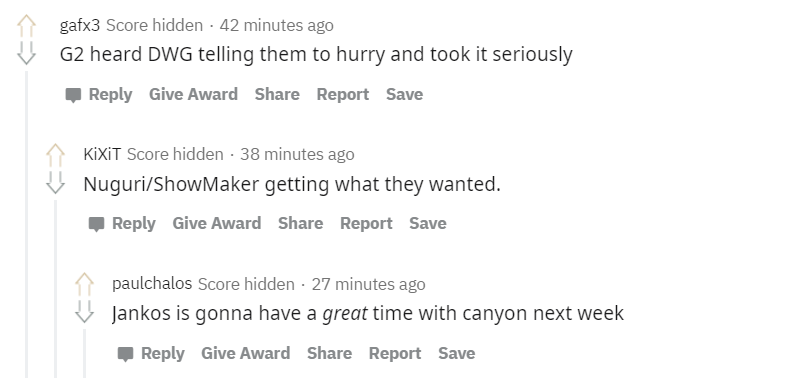Collapse KiXiT's comment thread line
The height and width of the screenshot is (378, 800).
56,289
